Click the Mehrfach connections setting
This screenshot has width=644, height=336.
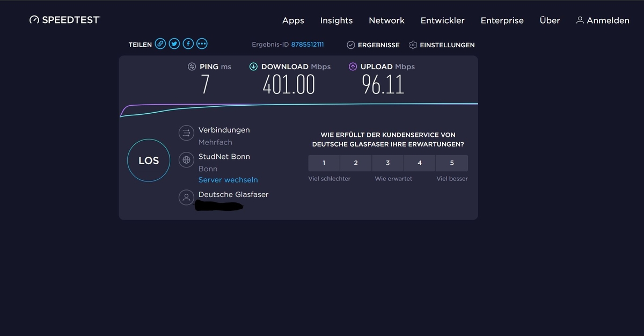point(215,142)
